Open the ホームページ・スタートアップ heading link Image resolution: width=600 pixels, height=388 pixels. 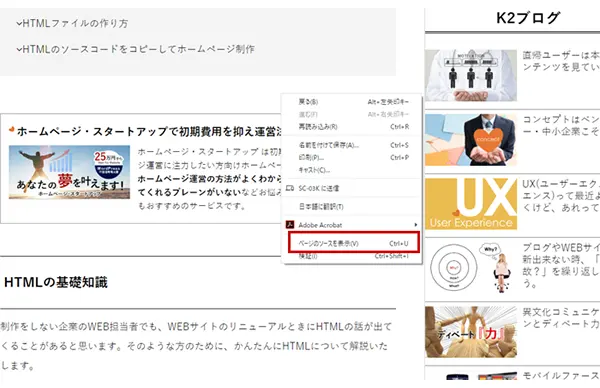(149, 131)
